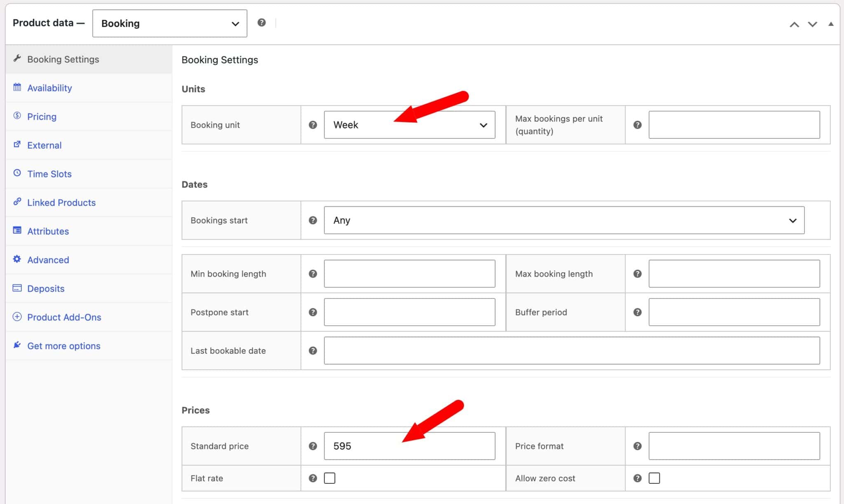The image size is (844, 504).
Task: Click the card icon beside Deposits
Action: pyautogui.click(x=17, y=288)
